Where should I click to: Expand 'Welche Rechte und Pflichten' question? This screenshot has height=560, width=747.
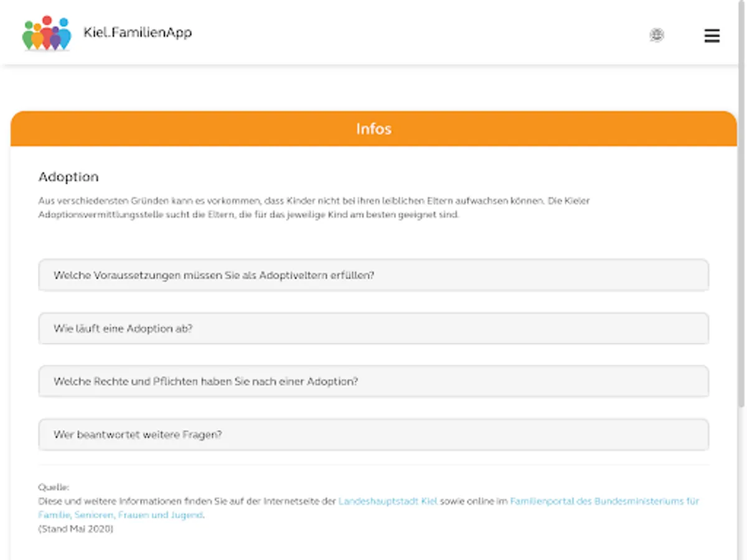pos(374,381)
